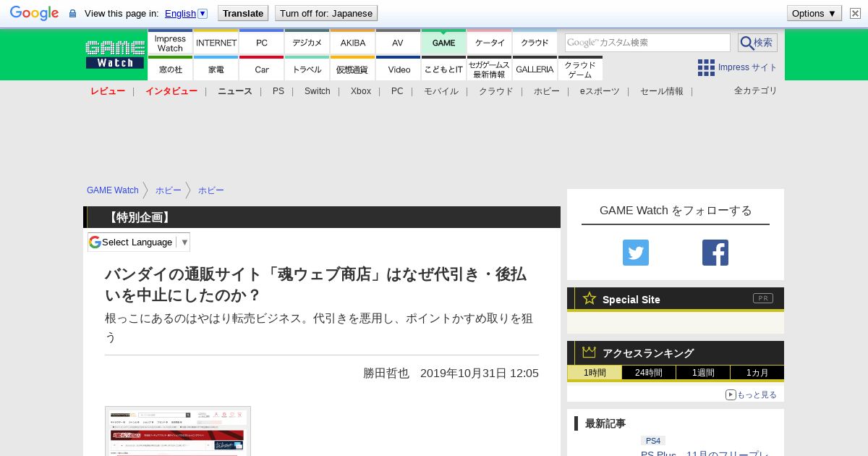Open the AKIBA tab

(x=353, y=43)
